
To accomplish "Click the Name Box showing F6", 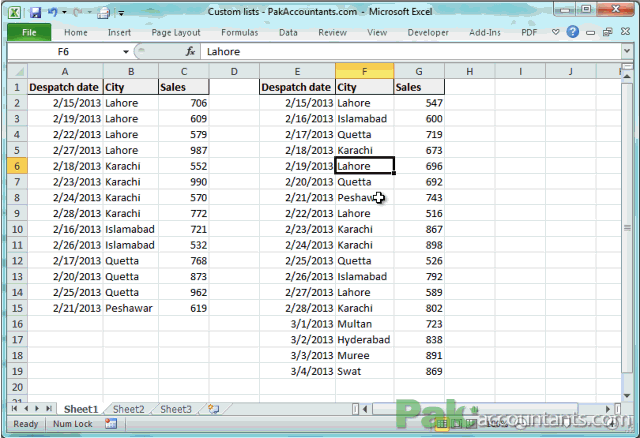I will (63, 51).
